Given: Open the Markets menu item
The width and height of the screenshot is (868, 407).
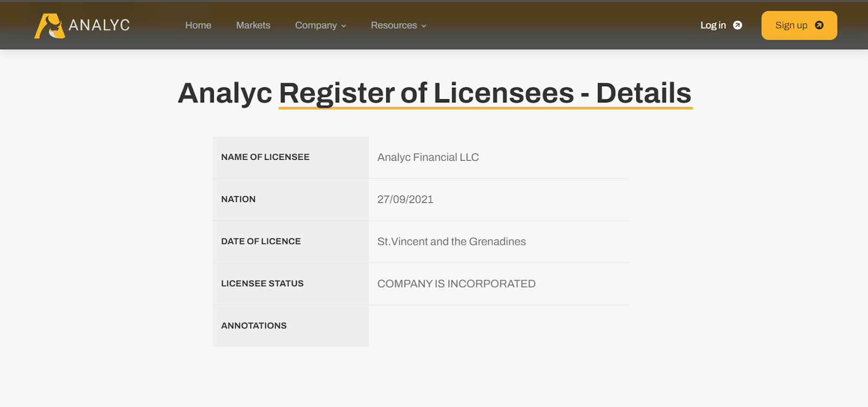Looking at the screenshot, I should 253,25.
